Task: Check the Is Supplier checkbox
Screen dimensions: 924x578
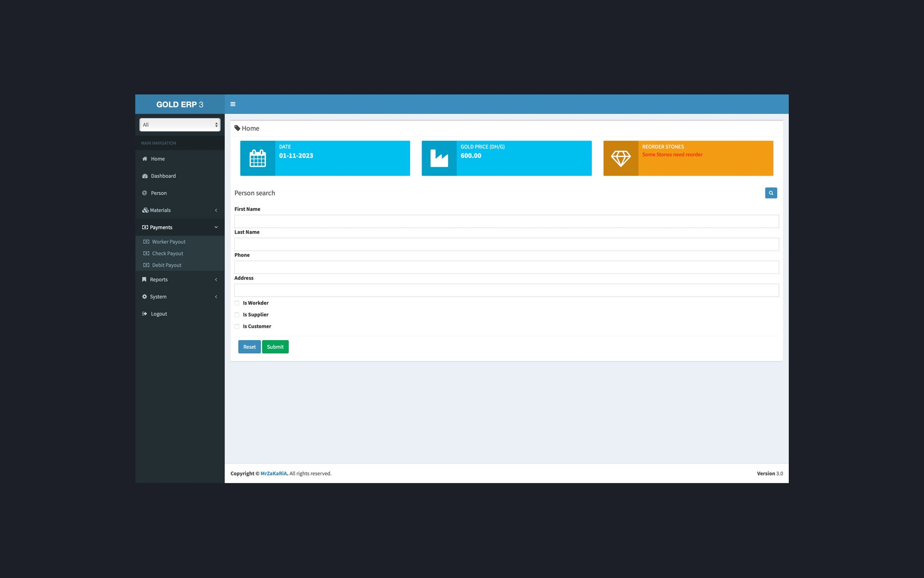Action: tap(237, 315)
